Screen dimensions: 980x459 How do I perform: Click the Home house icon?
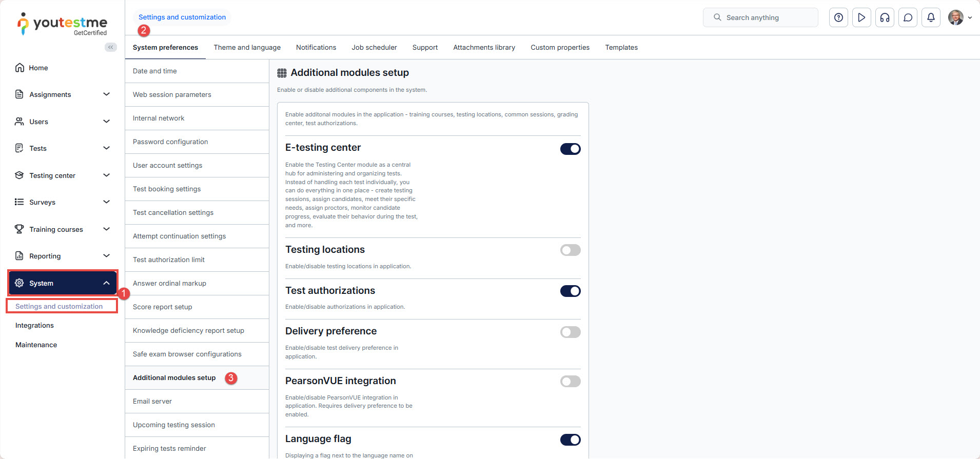click(x=19, y=68)
